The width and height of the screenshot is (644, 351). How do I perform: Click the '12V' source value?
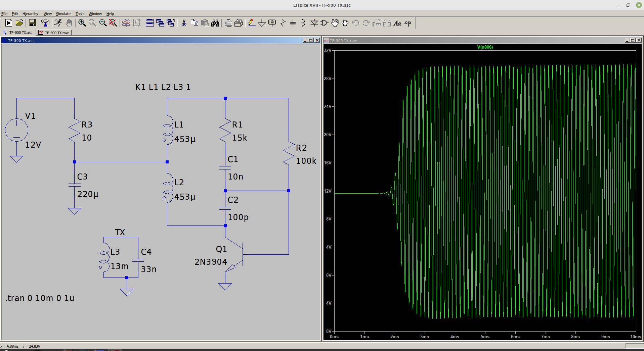click(x=33, y=145)
